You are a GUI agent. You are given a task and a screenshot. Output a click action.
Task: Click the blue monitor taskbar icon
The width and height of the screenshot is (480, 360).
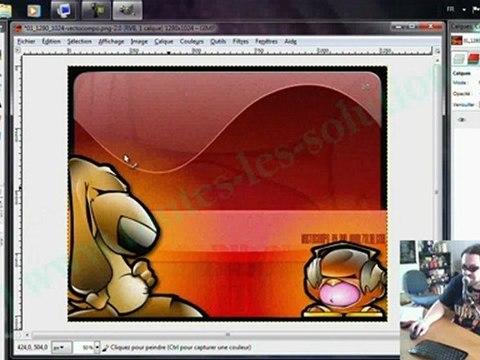[63, 10]
